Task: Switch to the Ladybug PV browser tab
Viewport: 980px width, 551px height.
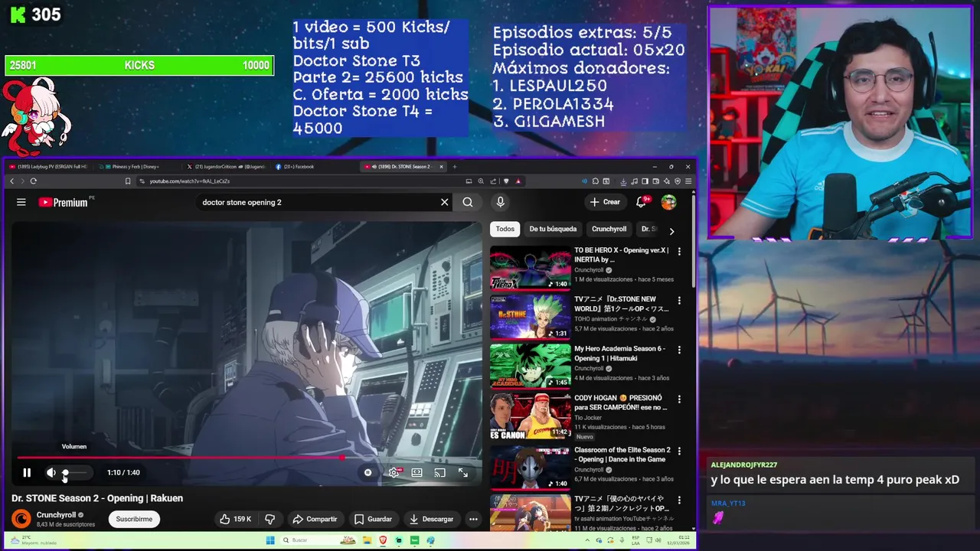Action: [x=48, y=167]
